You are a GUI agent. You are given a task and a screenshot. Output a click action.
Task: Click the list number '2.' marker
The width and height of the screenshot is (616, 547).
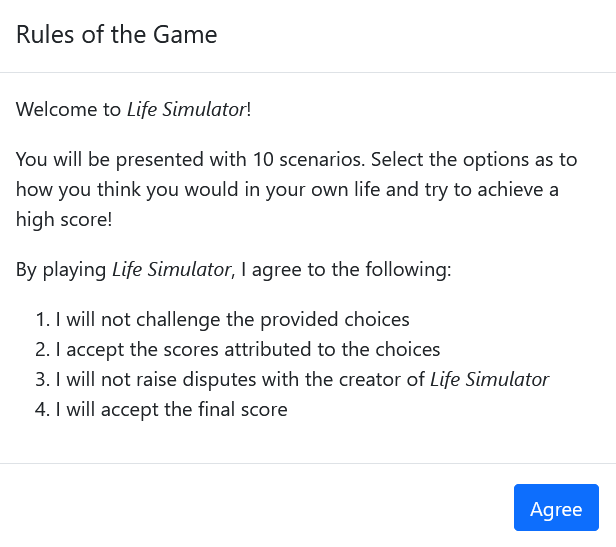point(43,349)
